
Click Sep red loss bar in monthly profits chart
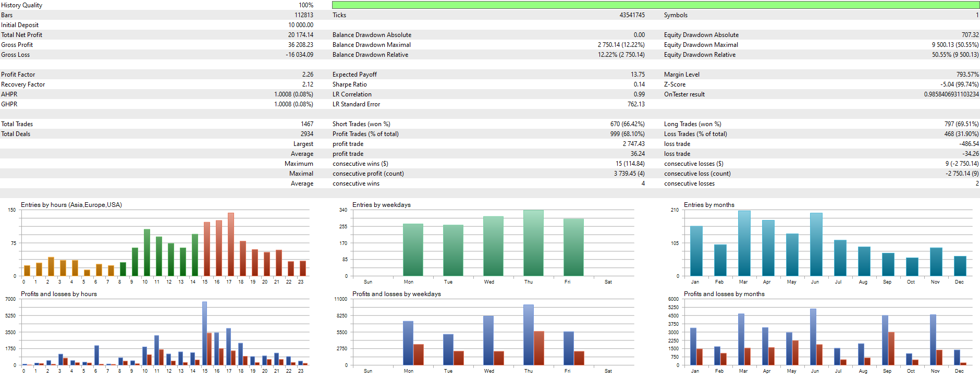891,348
